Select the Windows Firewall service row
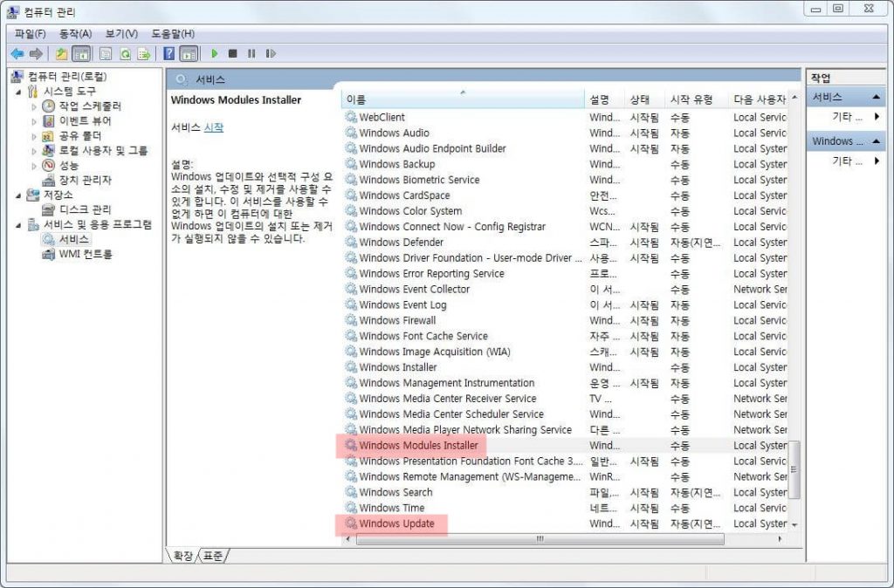 (x=566, y=320)
